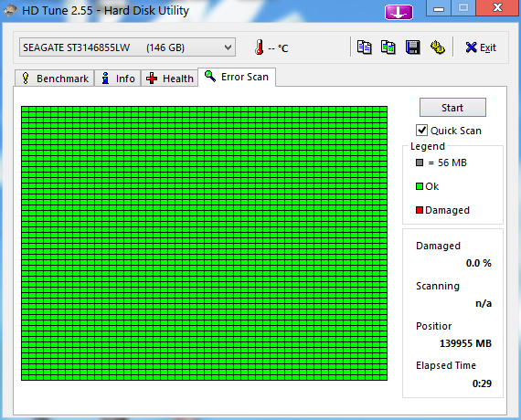Open options via the wrench icon
Image resolution: width=521 pixels, height=420 pixels.
437,47
